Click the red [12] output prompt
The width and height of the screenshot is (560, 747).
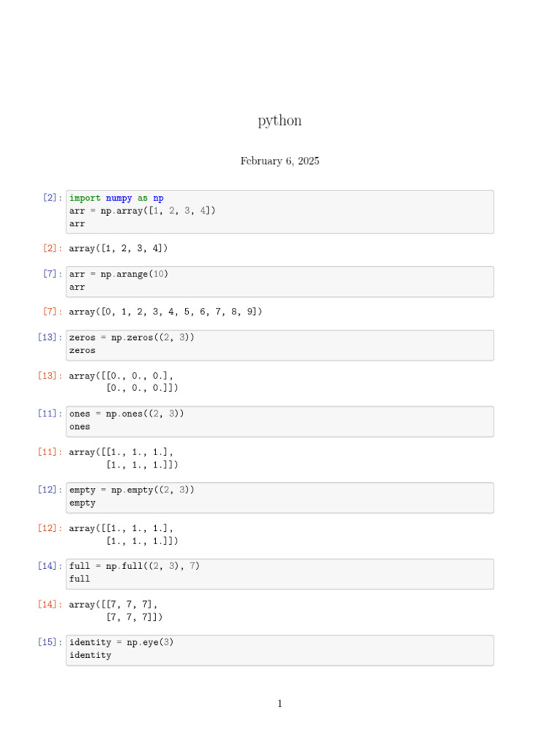tap(50, 528)
